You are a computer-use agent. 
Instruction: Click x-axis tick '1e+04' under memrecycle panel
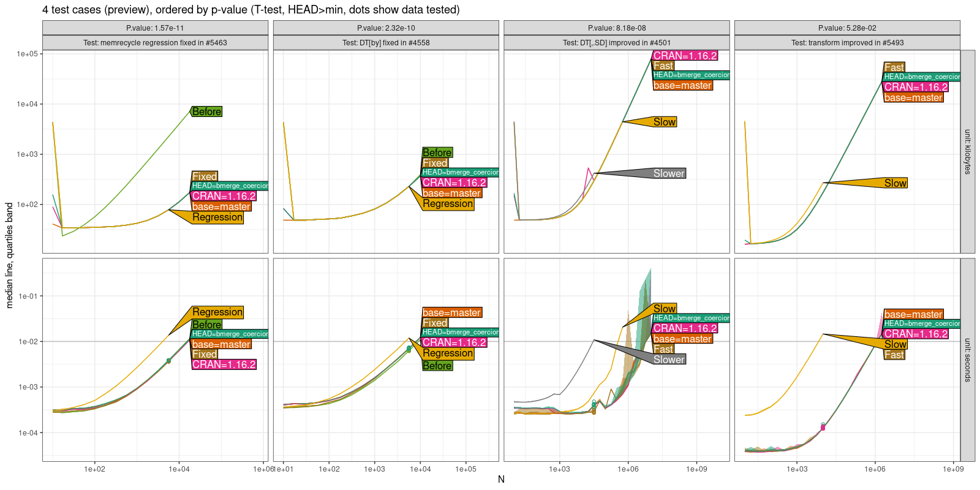click(x=179, y=469)
